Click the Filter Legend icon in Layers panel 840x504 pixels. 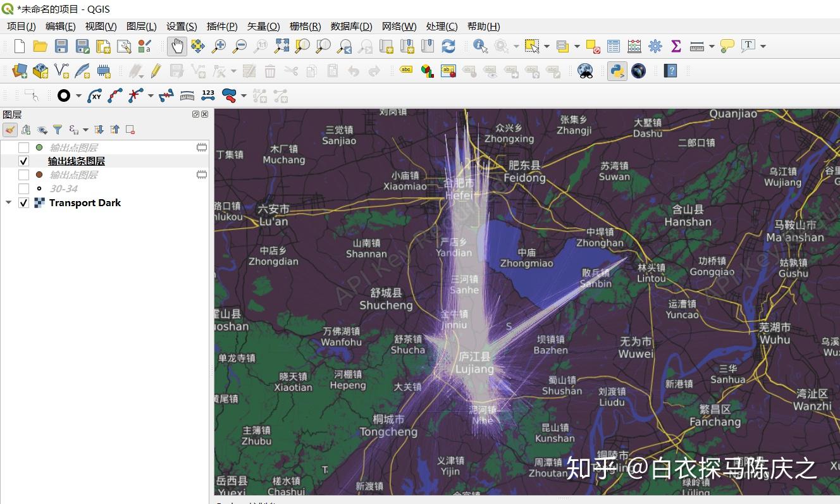58,129
